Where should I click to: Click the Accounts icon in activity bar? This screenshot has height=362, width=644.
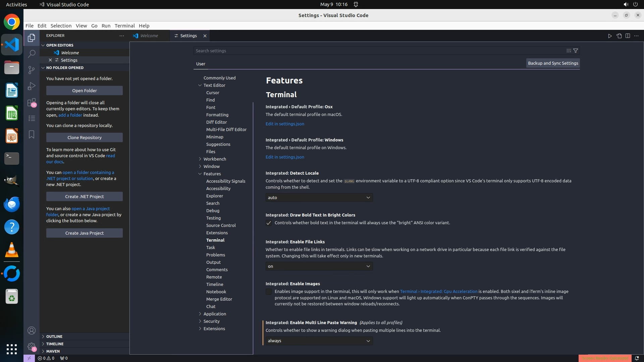32,331
